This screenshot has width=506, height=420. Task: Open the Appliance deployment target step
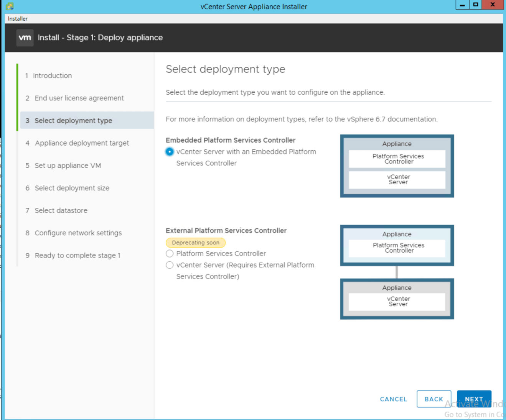pyautogui.click(x=82, y=143)
